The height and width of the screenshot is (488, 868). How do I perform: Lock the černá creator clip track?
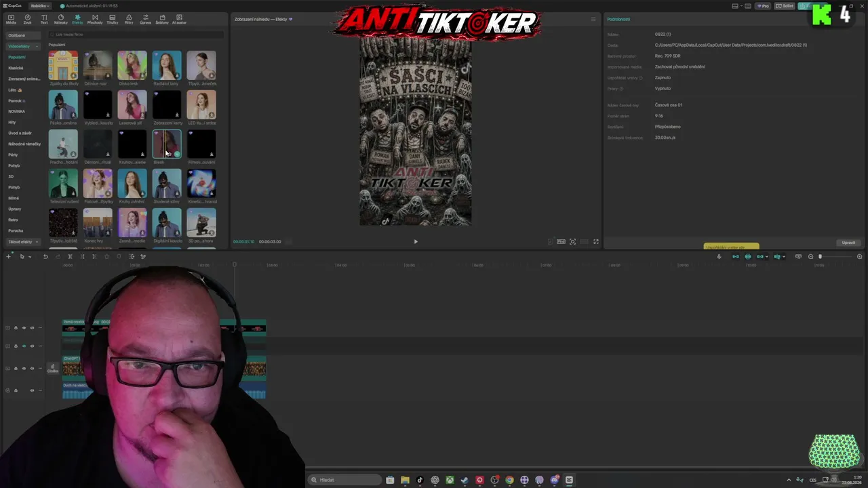click(x=16, y=328)
